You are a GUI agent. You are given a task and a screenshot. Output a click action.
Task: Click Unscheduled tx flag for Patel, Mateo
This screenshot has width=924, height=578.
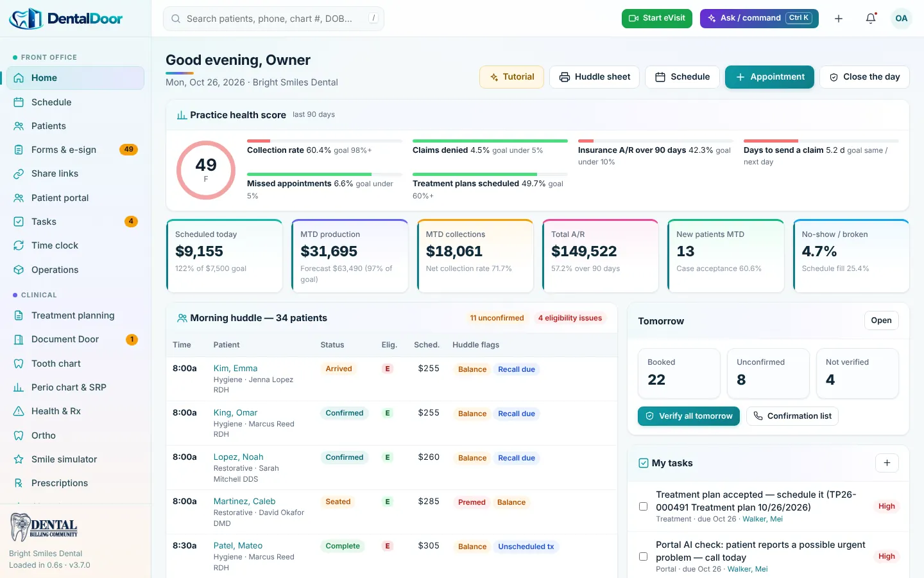(526, 547)
